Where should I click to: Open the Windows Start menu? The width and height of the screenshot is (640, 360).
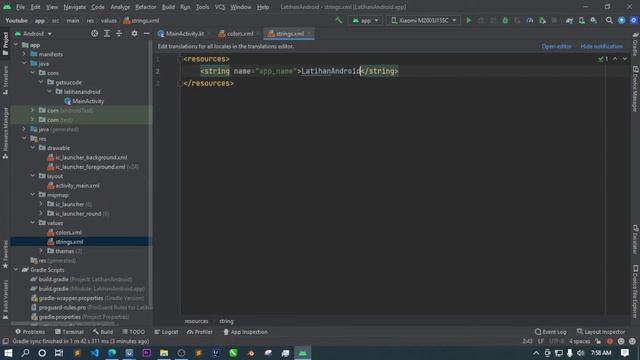pos(8,353)
